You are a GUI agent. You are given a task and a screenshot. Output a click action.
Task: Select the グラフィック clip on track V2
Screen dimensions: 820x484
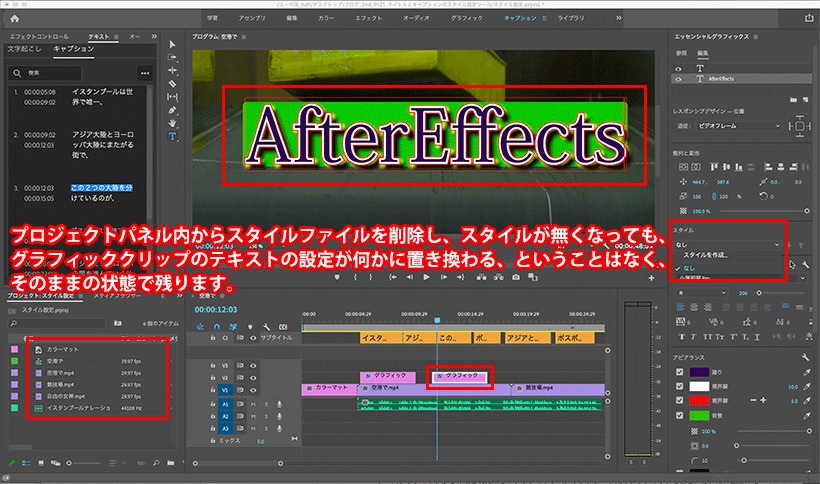(x=460, y=376)
